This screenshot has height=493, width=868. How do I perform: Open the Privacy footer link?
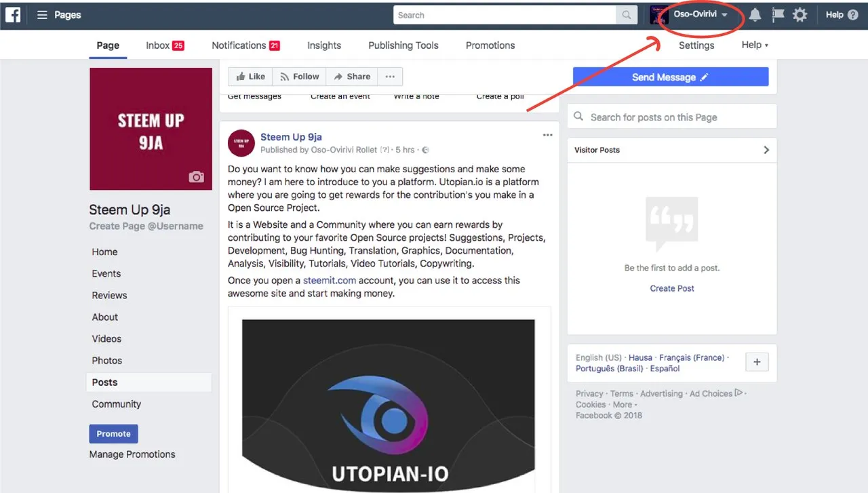[x=589, y=393]
